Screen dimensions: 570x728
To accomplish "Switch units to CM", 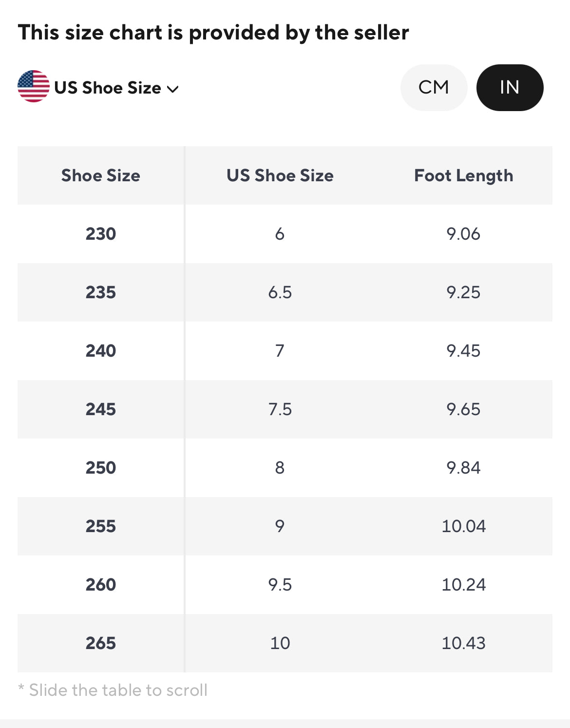I will (x=434, y=87).
